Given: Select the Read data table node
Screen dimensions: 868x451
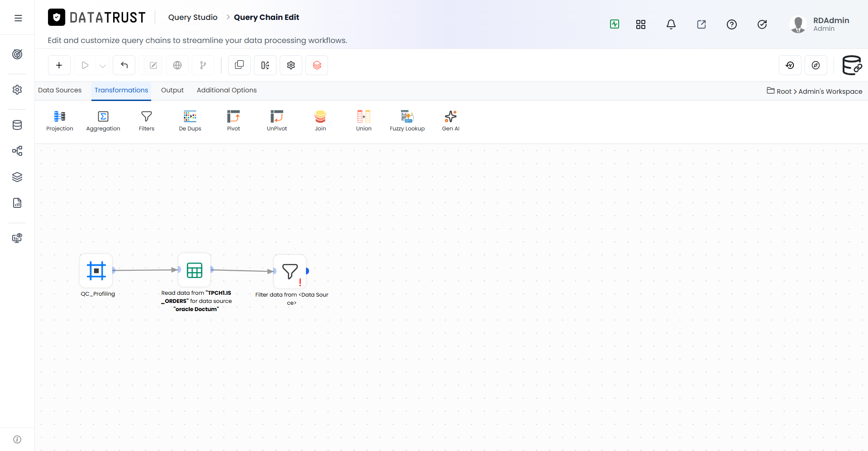Looking at the screenshot, I should tap(195, 270).
